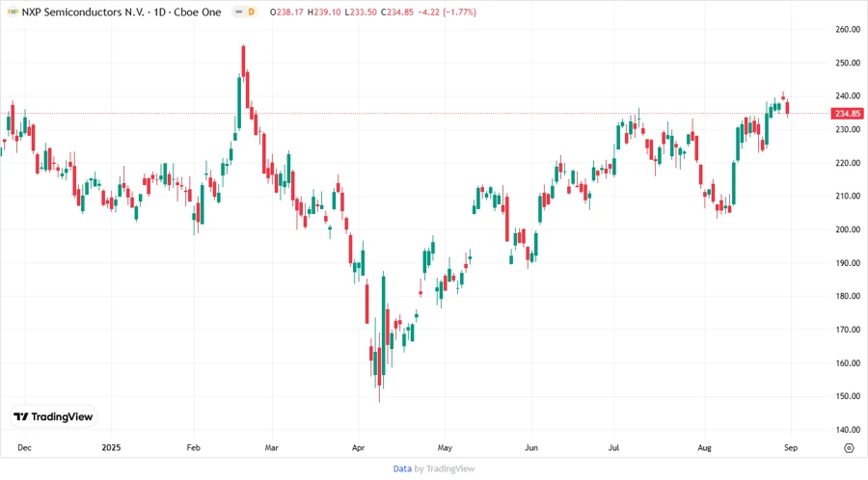This screenshot has width=868, height=480.
Task: Click the Sep label on time axis
Action: tap(791, 448)
